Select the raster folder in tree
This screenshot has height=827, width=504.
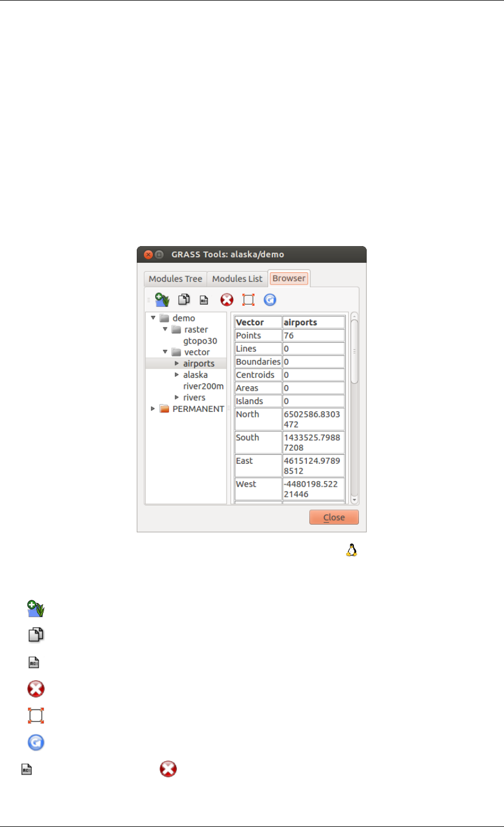click(x=196, y=329)
